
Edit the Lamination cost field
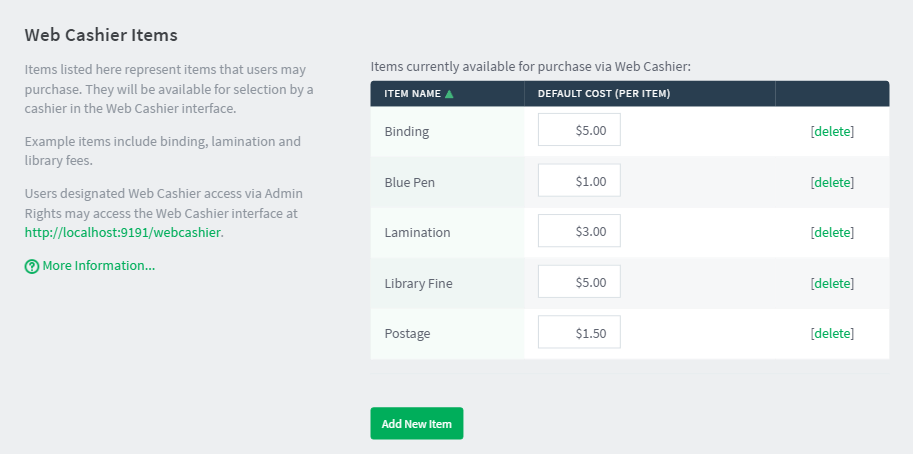click(x=579, y=230)
